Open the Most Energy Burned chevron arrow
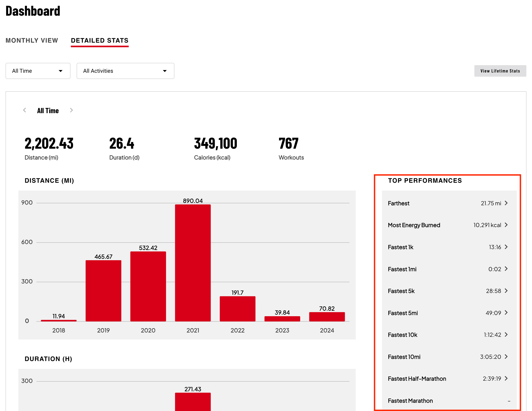532x411 pixels. click(x=506, y=225)
